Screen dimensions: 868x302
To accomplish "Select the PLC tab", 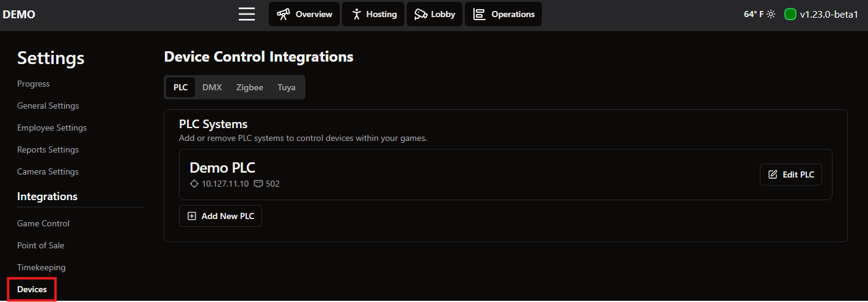I will 180,87.
